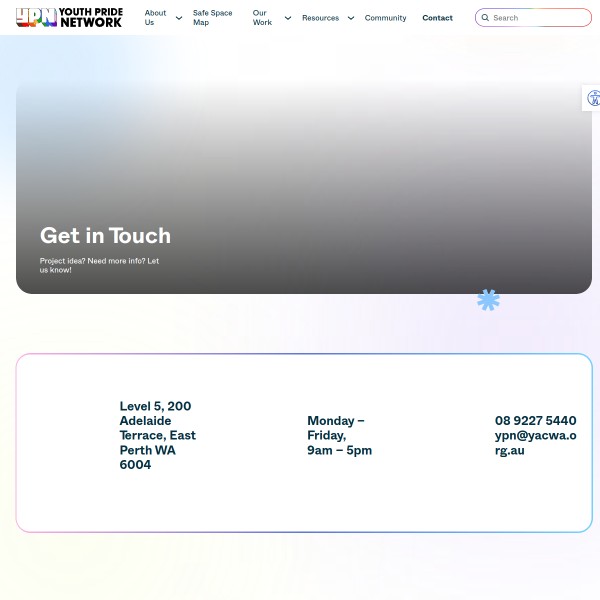Screen dimensions: 600x600
Task: Focus the Search input field
Action: click(x=538, y=18)
